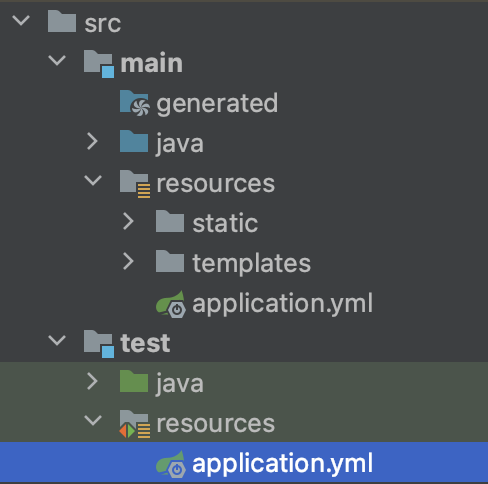The width and height of the screenshot is (488, 484).
Task: Expand the static folder
Action: 128,221
